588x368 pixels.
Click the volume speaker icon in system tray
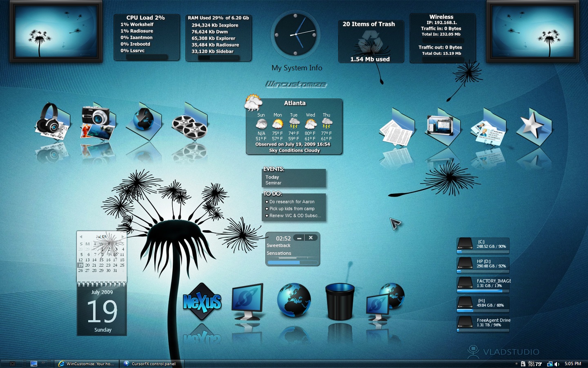point(557,364)
